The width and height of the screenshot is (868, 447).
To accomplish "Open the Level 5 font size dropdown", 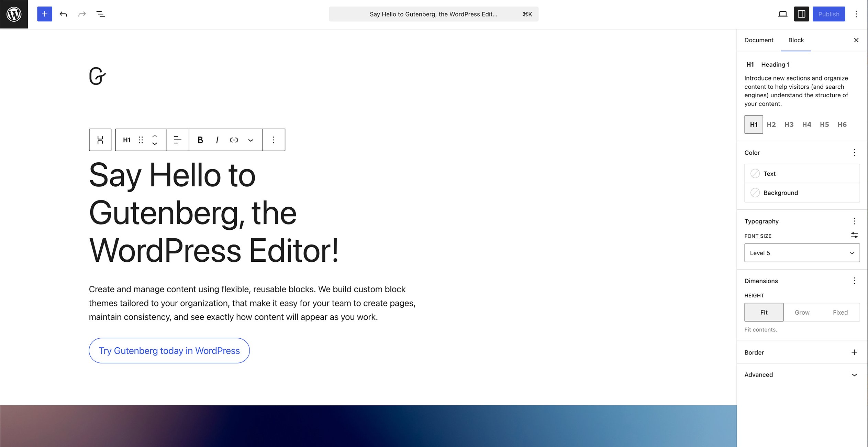I will [802, 253].
